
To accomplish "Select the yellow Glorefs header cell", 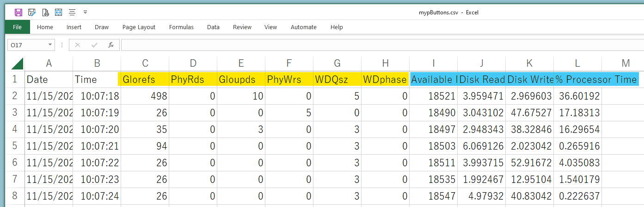I will 145,80.
